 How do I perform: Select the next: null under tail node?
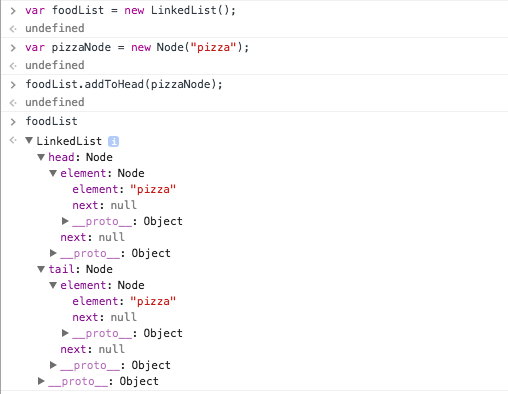click(92, 349)
